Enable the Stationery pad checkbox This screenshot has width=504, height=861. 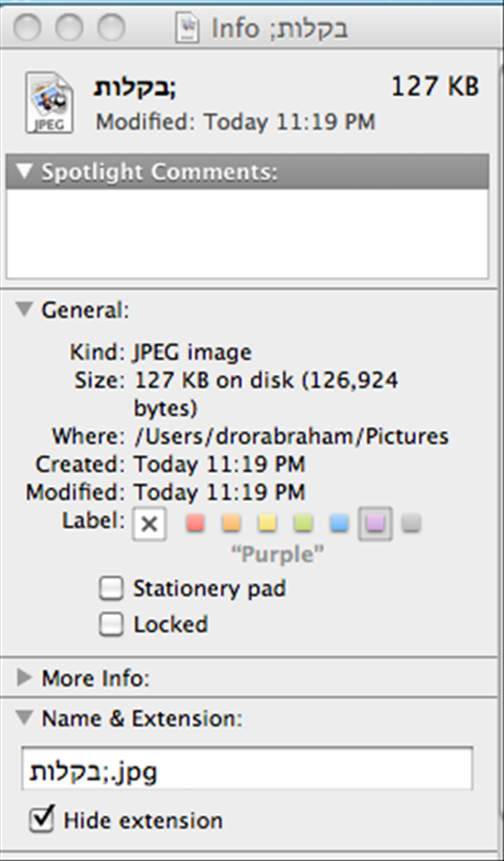pos(111,590)
